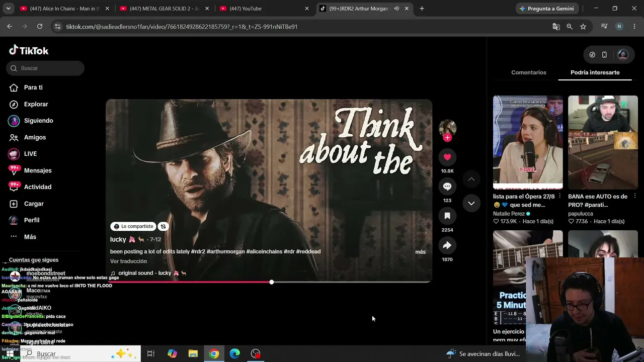Open the Natalie Perez video thumbnail
644x362 pixels.
click(x=528, y=142)
